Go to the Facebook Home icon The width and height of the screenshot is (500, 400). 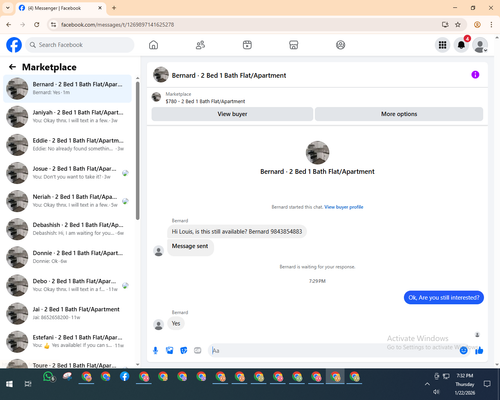click(x=153, y=45)
